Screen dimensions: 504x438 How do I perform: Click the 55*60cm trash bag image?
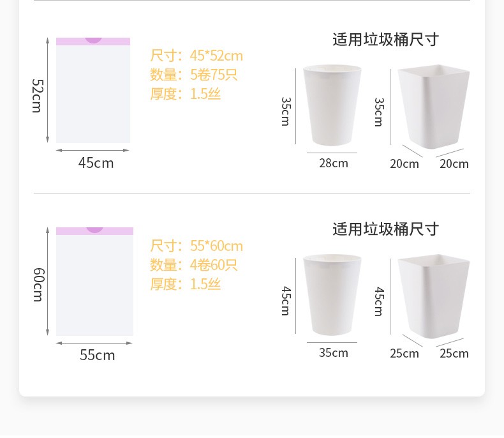click(95, 282)
